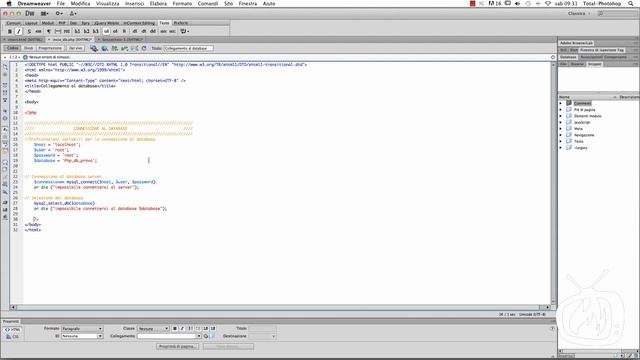Viewport: 640px width, 360px height.
Task: Insert definition description (dd) tag
Action: pos(153,31)
